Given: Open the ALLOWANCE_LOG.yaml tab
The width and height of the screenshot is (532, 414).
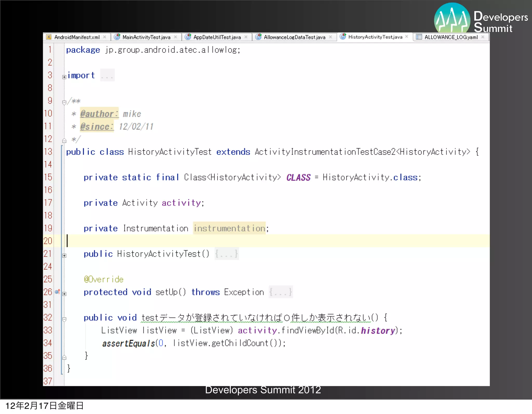Looking at the screenshot, I should 451,37.
